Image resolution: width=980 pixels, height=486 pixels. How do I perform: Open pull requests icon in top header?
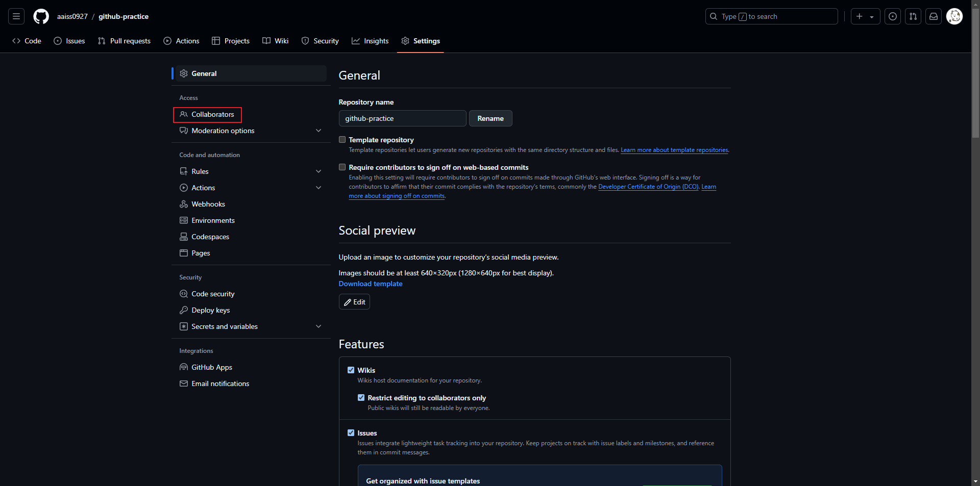(913, 16)
